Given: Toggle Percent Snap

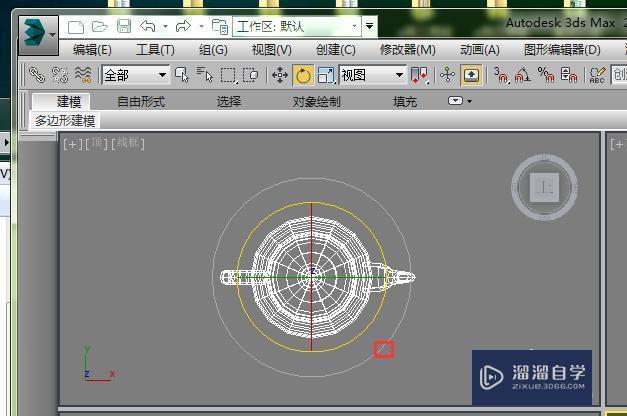Looking at the screenshot, I should pyautogui.click(x=545, y=75).
